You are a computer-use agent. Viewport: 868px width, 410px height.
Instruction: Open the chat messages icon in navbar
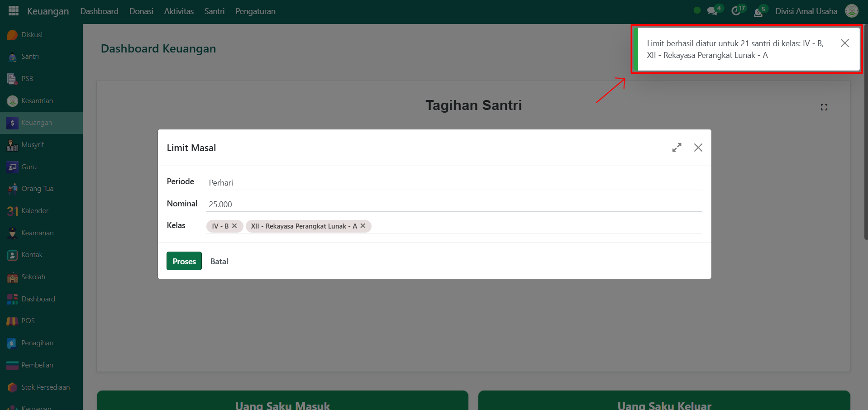pyautogui.click(x=712, y=11)
